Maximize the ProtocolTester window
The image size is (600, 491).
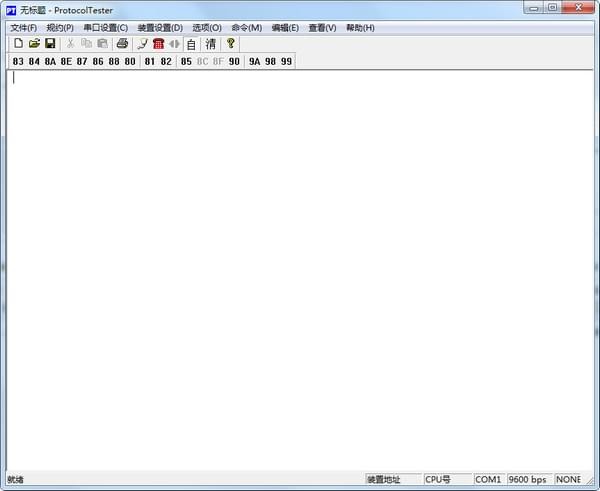coord(553,8)
